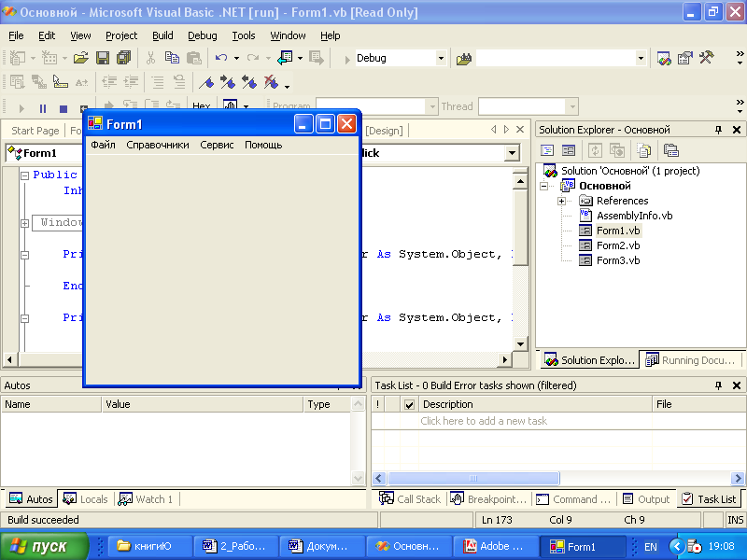Viewport: 747px width, 560px height.
Task: Switch to the Watch 1 tab
Action: 147,499
